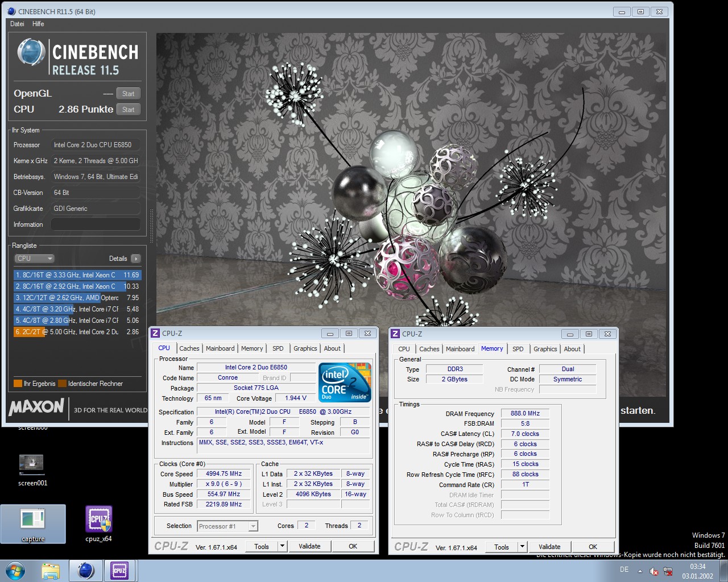The height and width of the screenshot is (582, 728).
Task: Open About tab in left CPU-Z window
Action: pos(332,348)
